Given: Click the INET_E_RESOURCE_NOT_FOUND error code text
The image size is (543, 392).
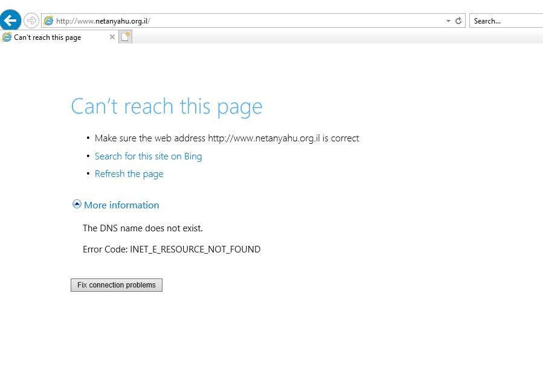Looking at the screenshot, I should (195, 249).
